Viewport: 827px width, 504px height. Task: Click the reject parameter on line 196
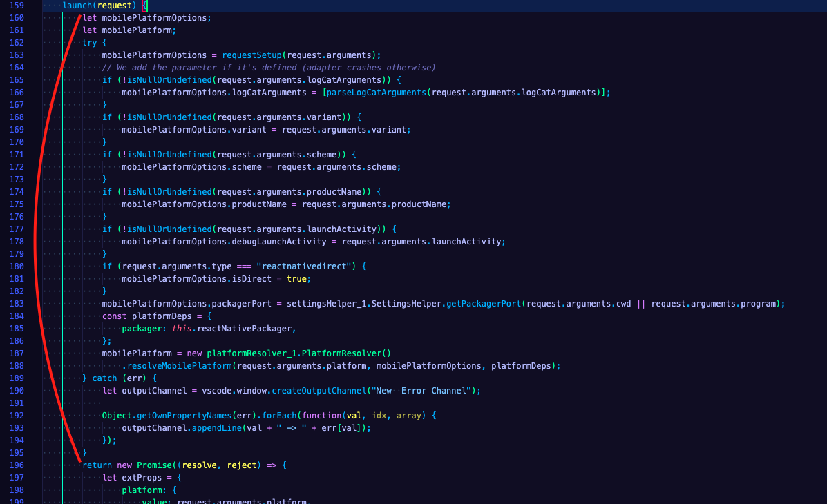tap(242, 465)
